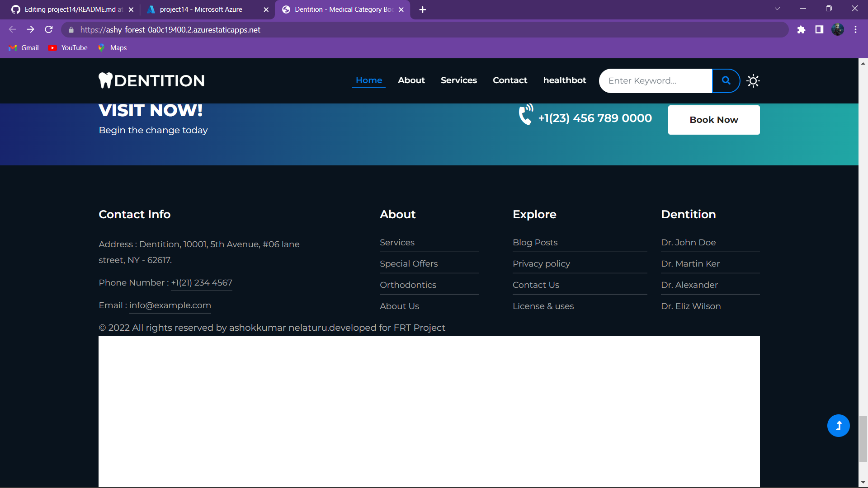Viewport: 868px width, 488px height.
Task: Expand the tab search chevron
Action: [777, 9]
